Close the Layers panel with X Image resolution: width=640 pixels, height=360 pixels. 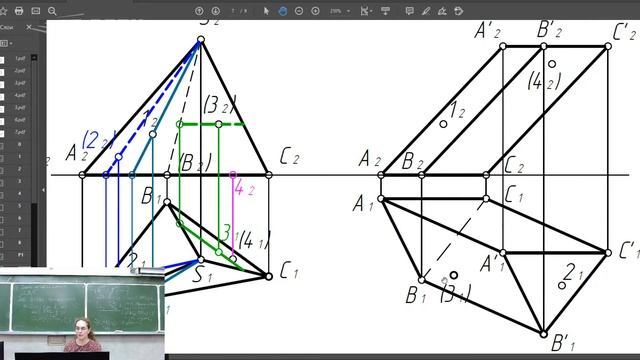pyautogui.click(x=29, y=27)
